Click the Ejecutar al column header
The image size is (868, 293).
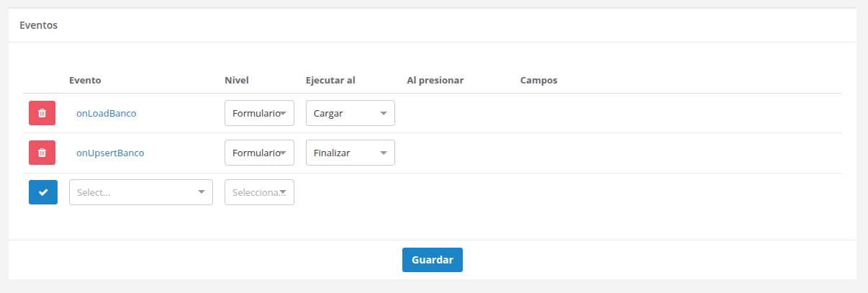click(330, 80)
